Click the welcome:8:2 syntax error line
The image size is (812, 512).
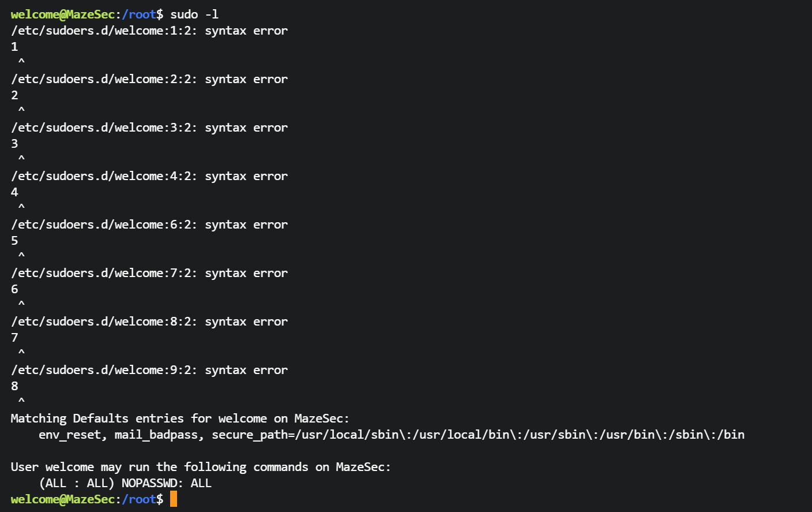point(149,322)
